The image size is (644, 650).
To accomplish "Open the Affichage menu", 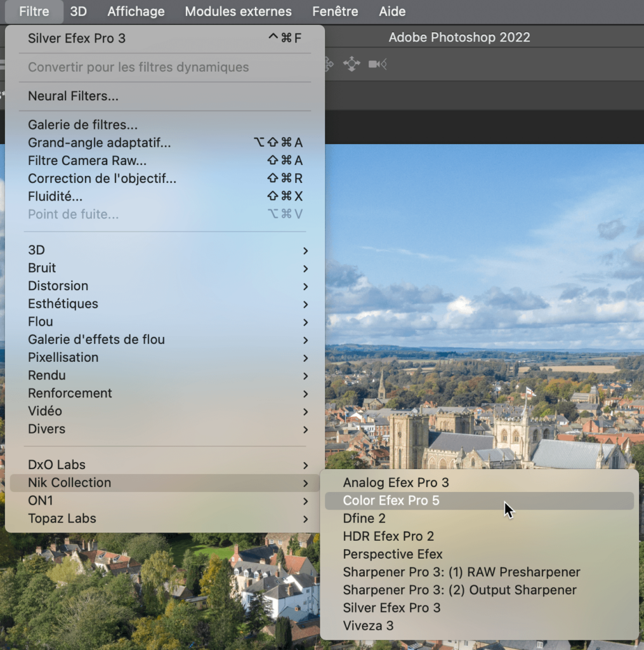I will tap(136, 11).
